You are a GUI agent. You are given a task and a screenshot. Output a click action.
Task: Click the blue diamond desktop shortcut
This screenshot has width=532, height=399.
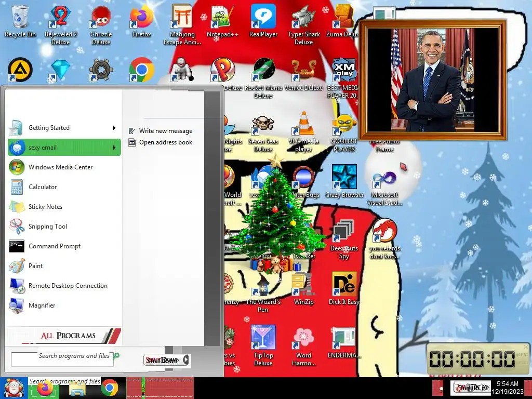click(60, 70)
